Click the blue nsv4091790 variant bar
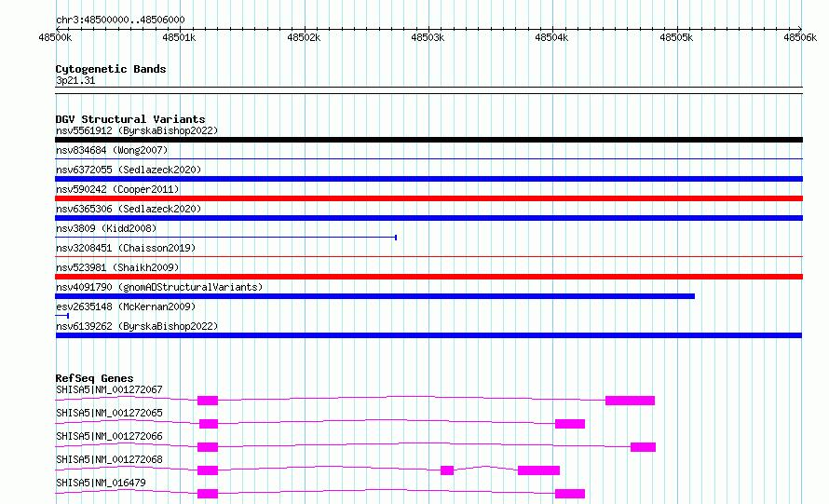 [374, 296]
